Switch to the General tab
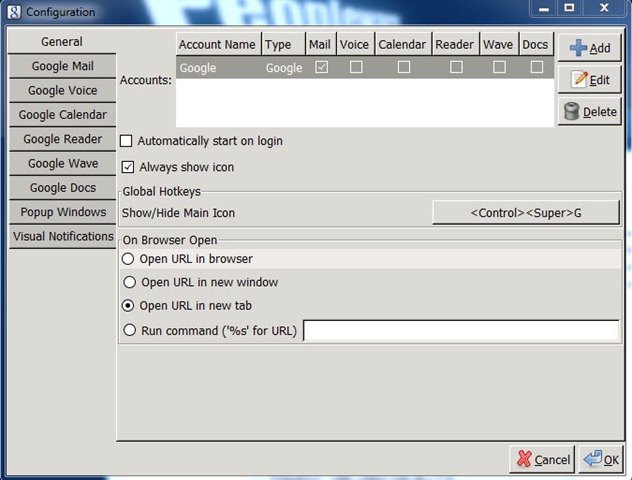The height and width of the screenshot is (480, 632). [x=62, y=42]
